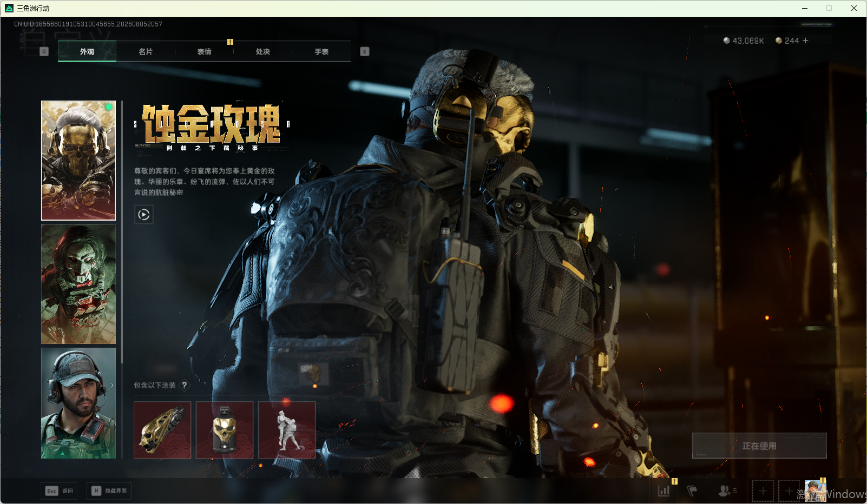This screenshot has height=504, width=867.
Task: Switch to the 外观 tab
Action: pyautogui.click(x=87, y=52)
